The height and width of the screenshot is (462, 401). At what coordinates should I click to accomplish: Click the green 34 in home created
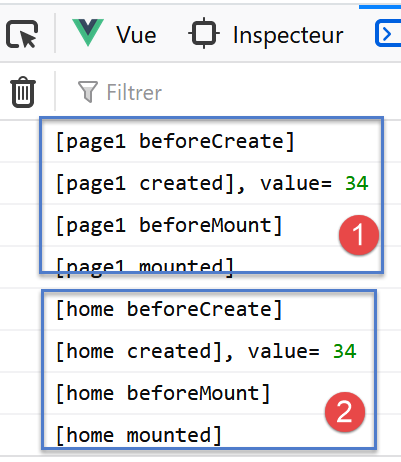coord(344,351)
